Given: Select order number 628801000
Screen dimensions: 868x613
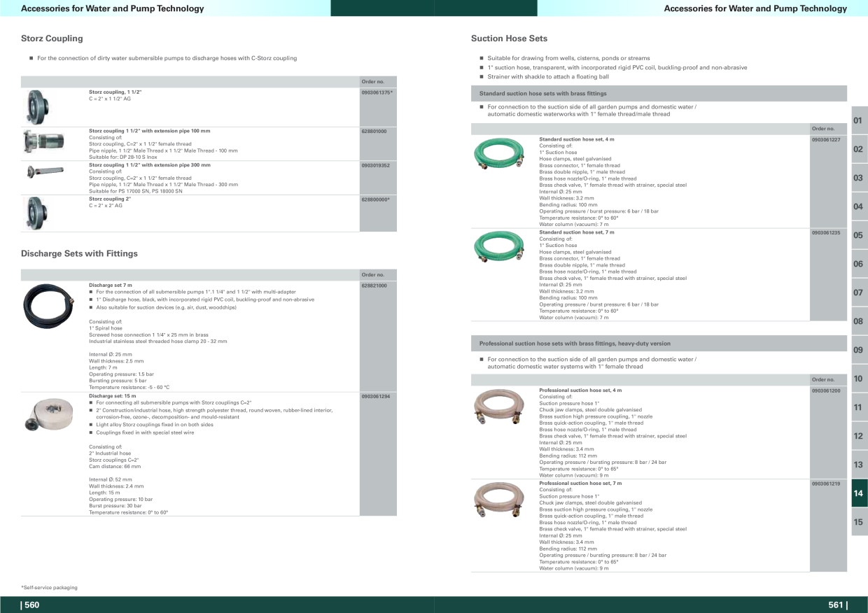Looking at the screenshot, I should tap(374, 131).
